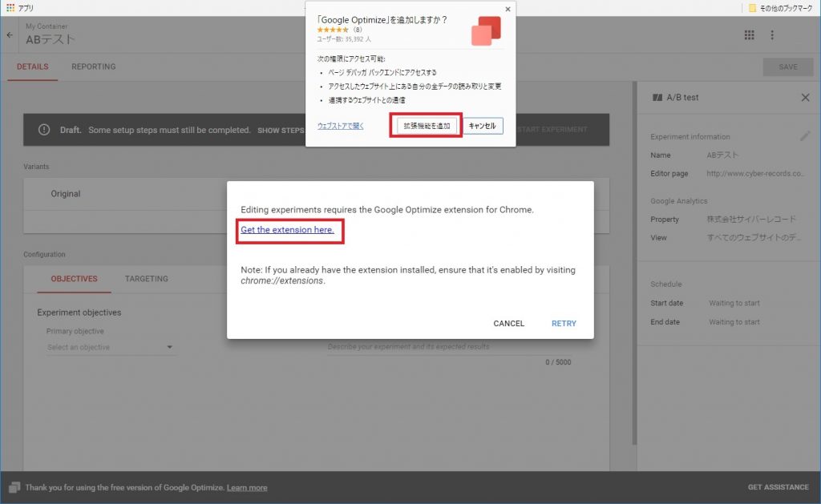Open その他のブックマーク folder
Viewport: 821px width, 504px height.
tap(780, 8)
